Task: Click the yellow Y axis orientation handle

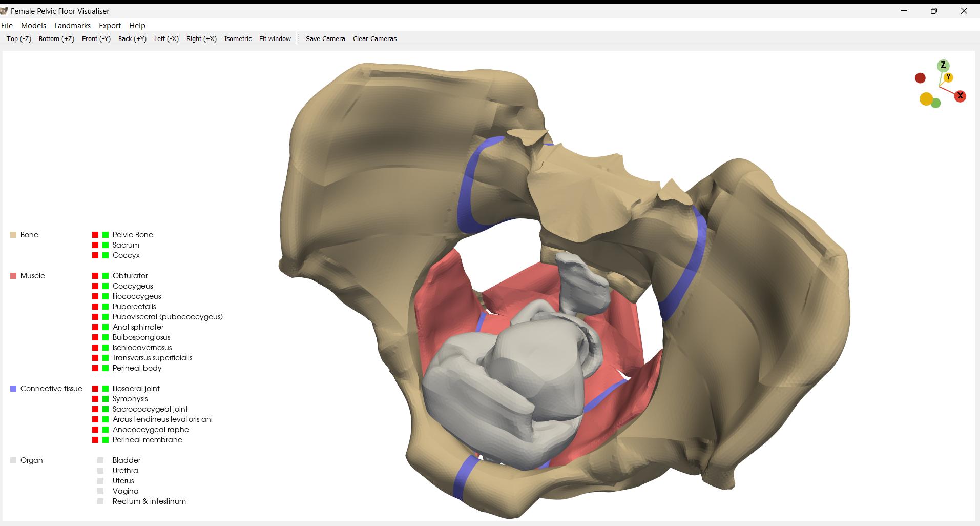Action: (x=948, y=77)
